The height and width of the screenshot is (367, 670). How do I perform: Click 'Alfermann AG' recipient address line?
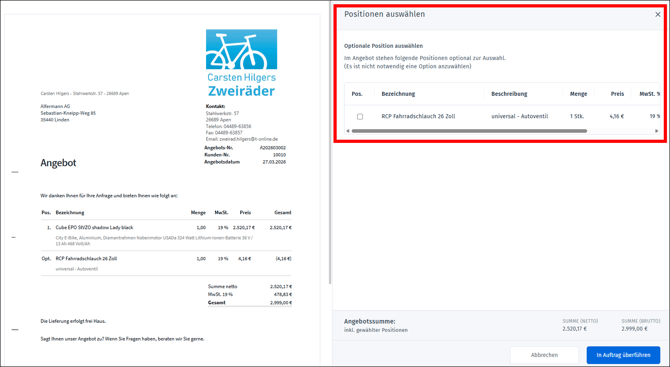coord(55,106)
